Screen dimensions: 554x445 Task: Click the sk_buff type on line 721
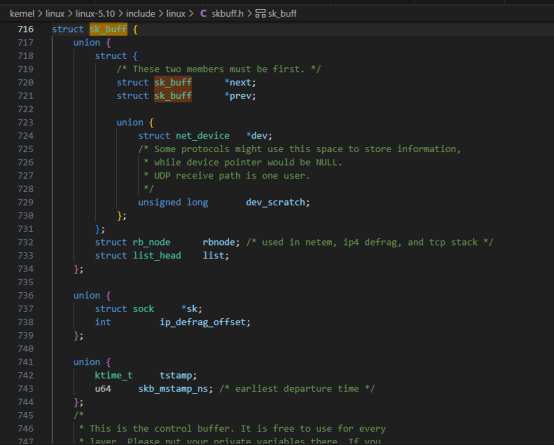pos(173,96)
